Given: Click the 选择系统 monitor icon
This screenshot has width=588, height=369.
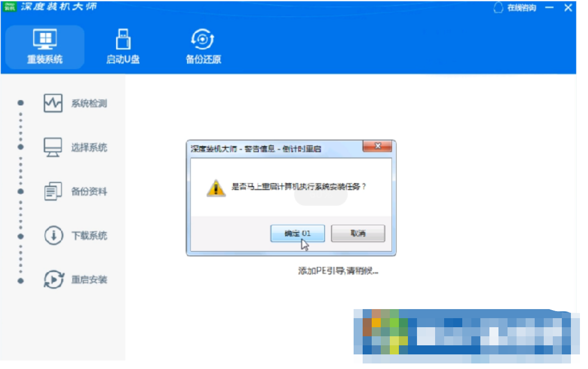Looking at the screenshot, I should (x=53, y=147).
